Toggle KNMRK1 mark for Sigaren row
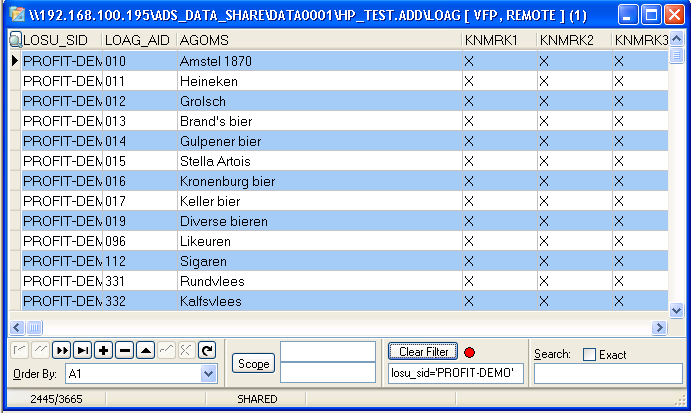This screenshot has width=691, height=413. pyautogui.click(x=469, y=261)
